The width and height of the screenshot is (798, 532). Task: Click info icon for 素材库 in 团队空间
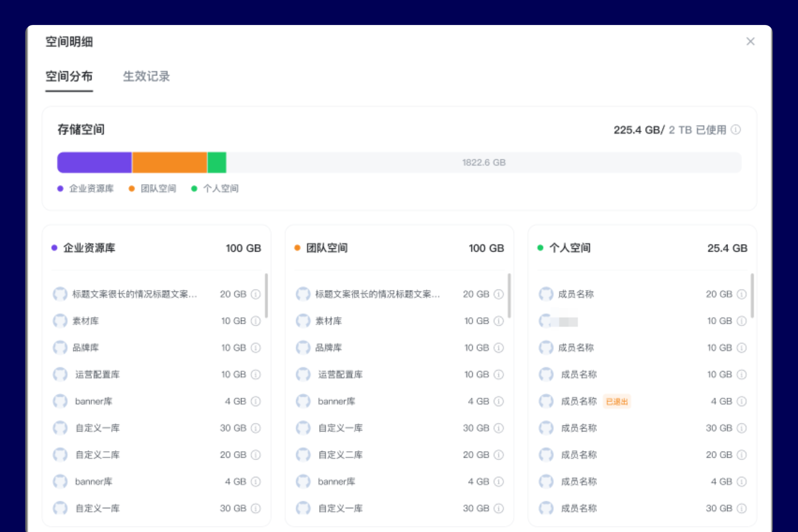tap(498, 321)
